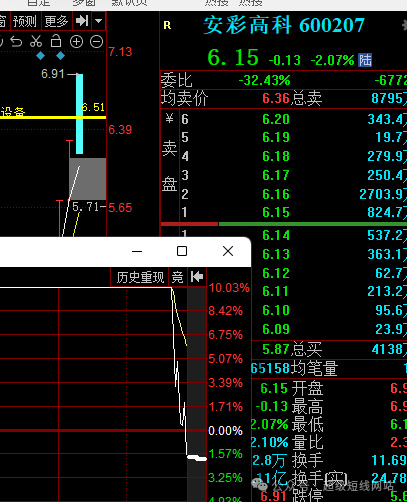This screenshot has height=502, width=407.
Task: Click the yellow 设备 horizontal line
Action: (53, 117)
